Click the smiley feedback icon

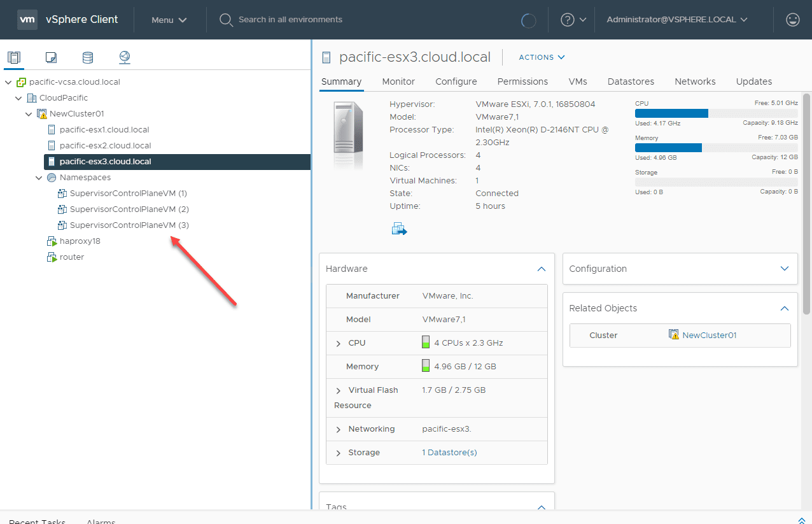coord(792,20)
